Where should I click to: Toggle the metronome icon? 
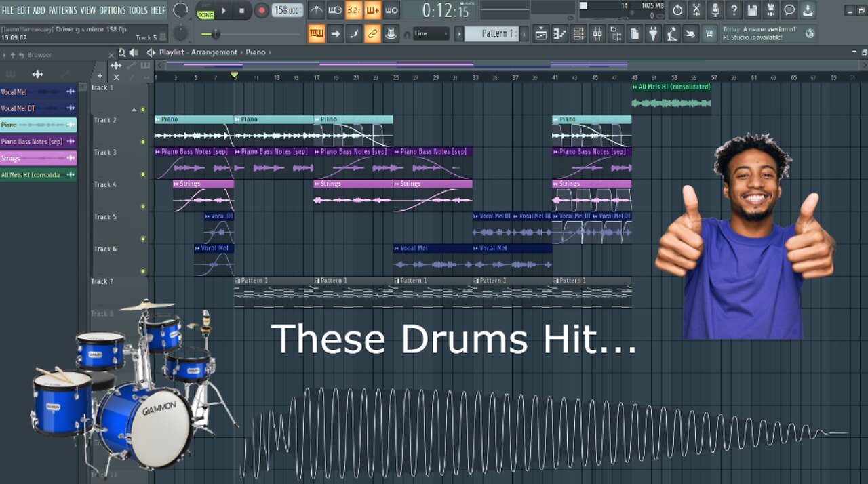[x=316, y=10]
